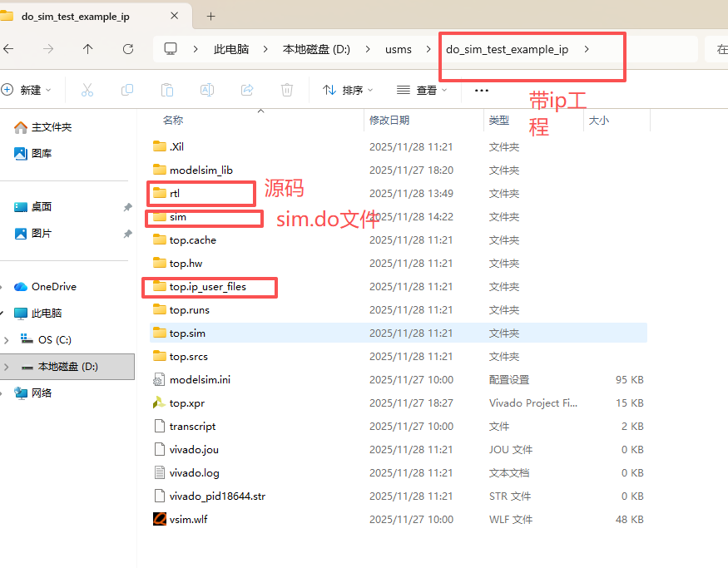This screenshot has height=568, width=728.
Task: Select the modelsim.ini file
Action: coord(399,379)
